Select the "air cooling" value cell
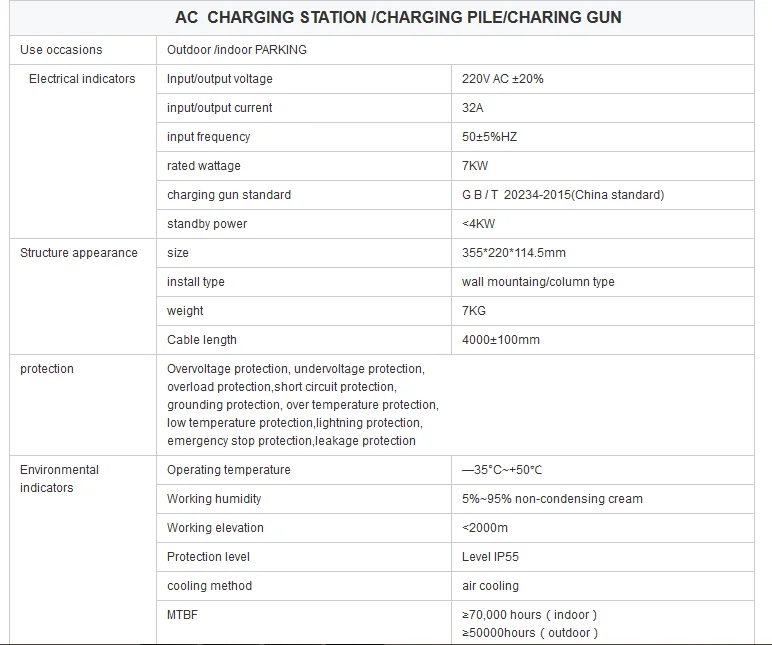Screen dimensions: 772x645 point(490,586)
